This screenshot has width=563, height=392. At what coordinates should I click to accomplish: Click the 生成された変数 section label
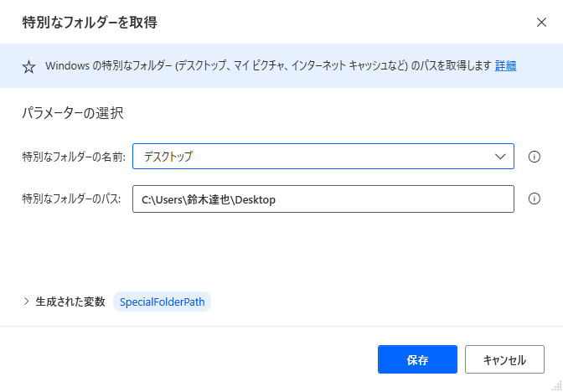click(x=70, y=302)
